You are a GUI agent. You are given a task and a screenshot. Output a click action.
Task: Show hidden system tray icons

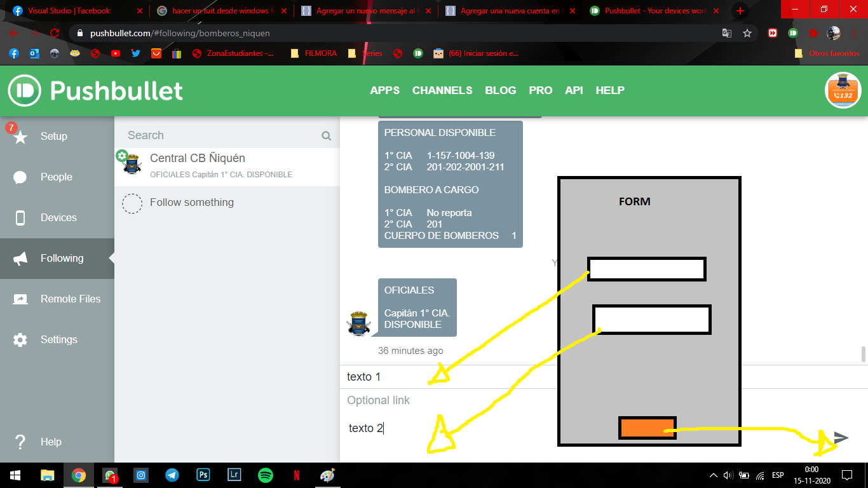(713, 475)
